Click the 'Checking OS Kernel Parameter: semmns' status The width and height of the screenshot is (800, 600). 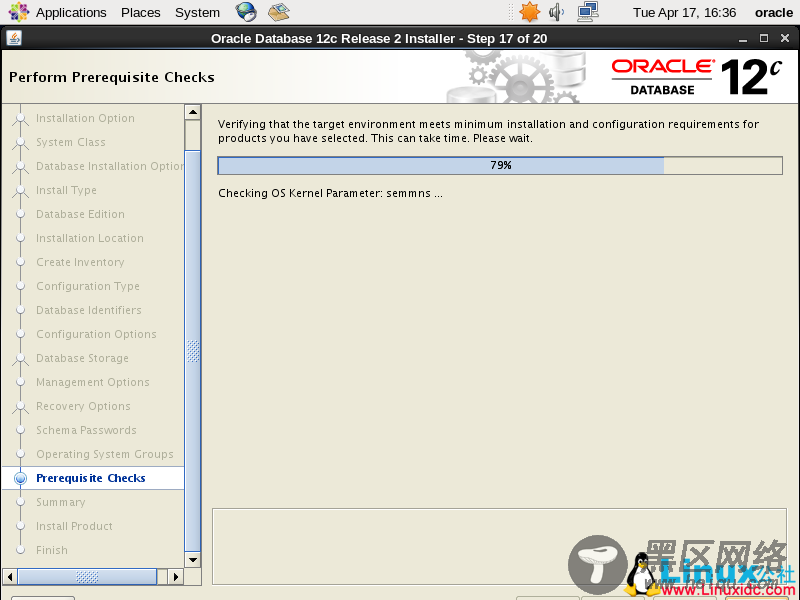click(x=330, y=193)
